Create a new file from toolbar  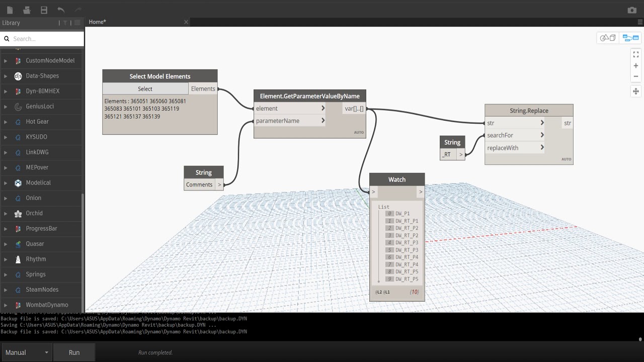[10, 10]
